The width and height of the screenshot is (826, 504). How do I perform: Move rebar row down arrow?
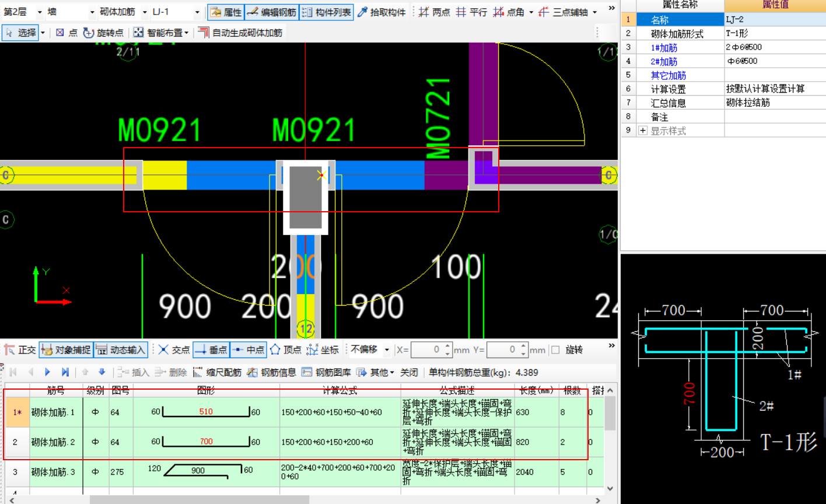pos(101,372)
